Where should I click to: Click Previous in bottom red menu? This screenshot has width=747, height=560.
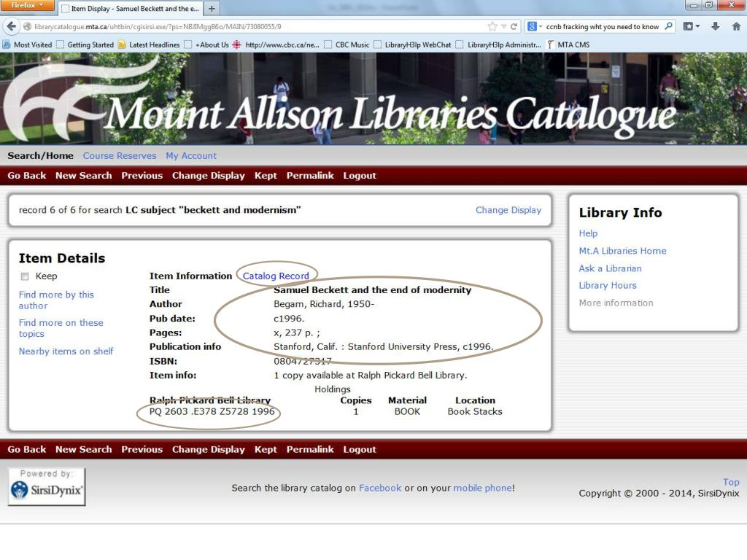(x=142, y=449)
